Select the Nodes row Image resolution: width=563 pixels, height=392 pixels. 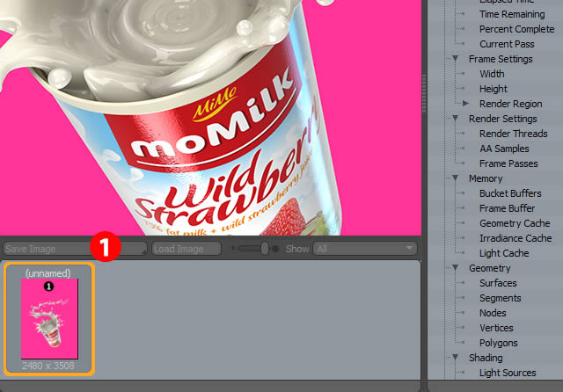(493, 313)
